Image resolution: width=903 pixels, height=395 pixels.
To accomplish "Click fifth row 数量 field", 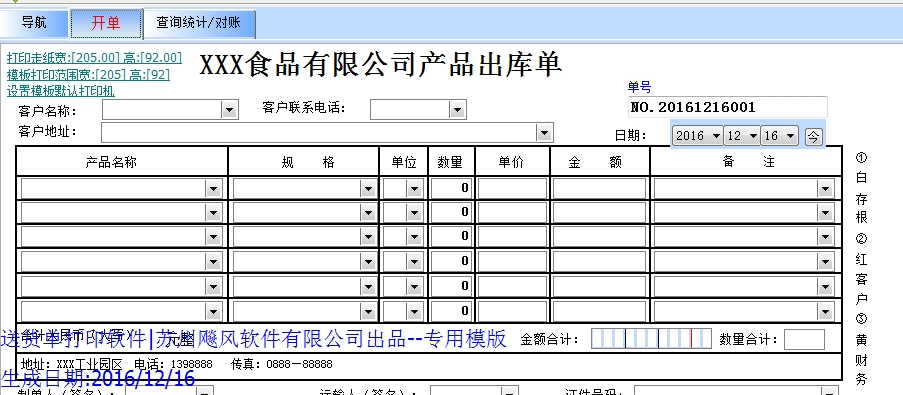I will coord(451,287).
